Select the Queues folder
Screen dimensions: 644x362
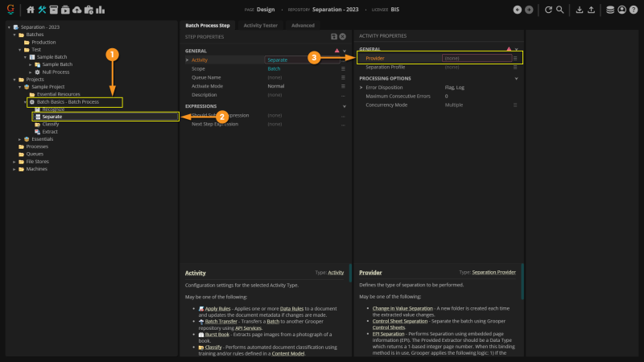coord(35,154)
